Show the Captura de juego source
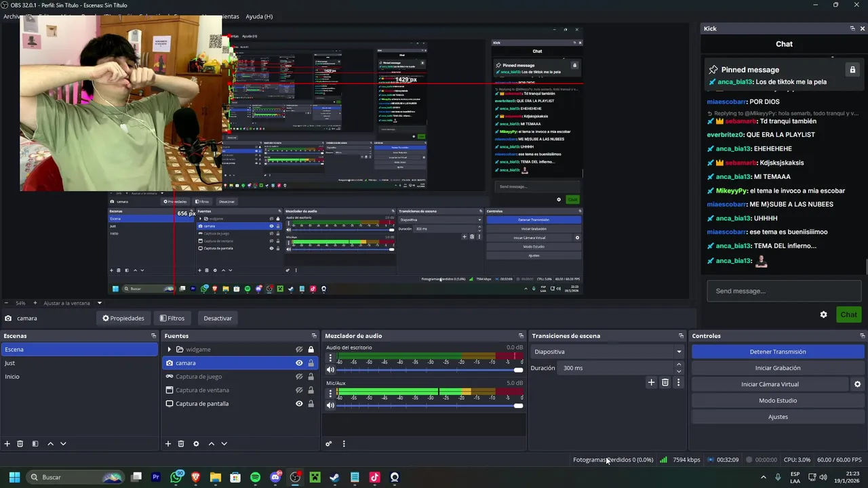The height and width of the screenshot is (488, 868). [299, 377]
